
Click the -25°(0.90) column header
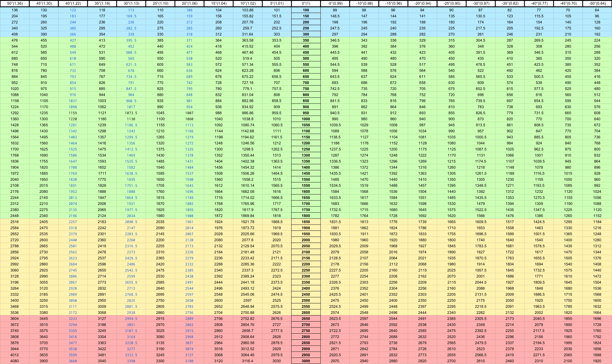[x=451, y=4]
